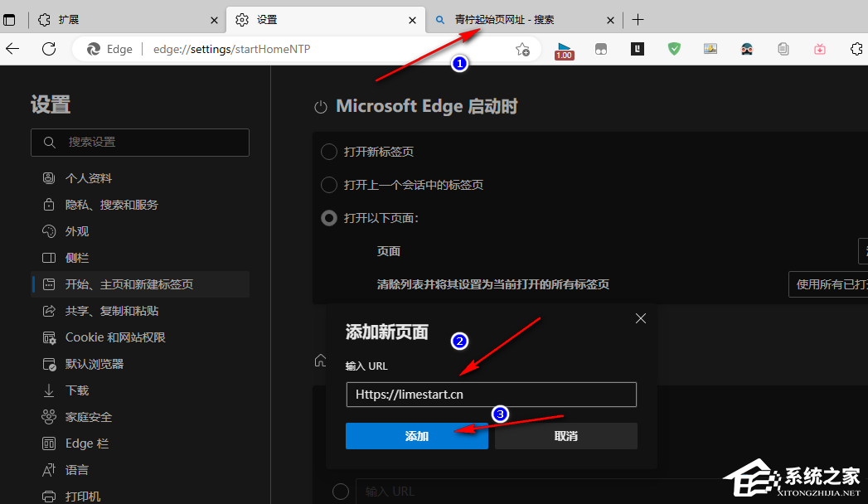Select 打开以下页面 radio option
The width and height of the screenshot is (868, 504).
point(329,218)
